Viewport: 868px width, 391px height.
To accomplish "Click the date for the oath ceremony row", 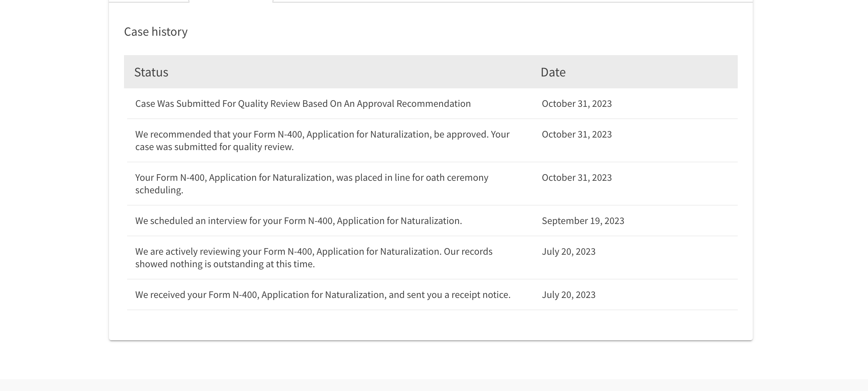I will click(x=576, y=177).
